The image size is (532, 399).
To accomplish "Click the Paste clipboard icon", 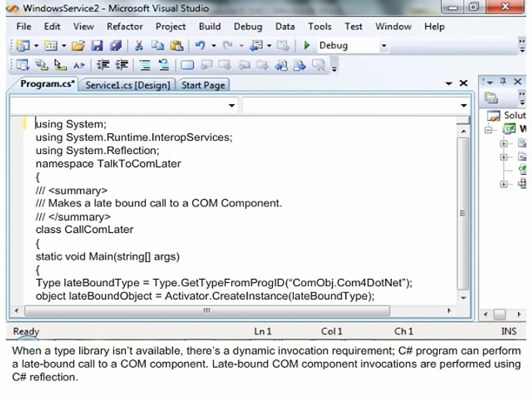I will (x=177, y=45).
